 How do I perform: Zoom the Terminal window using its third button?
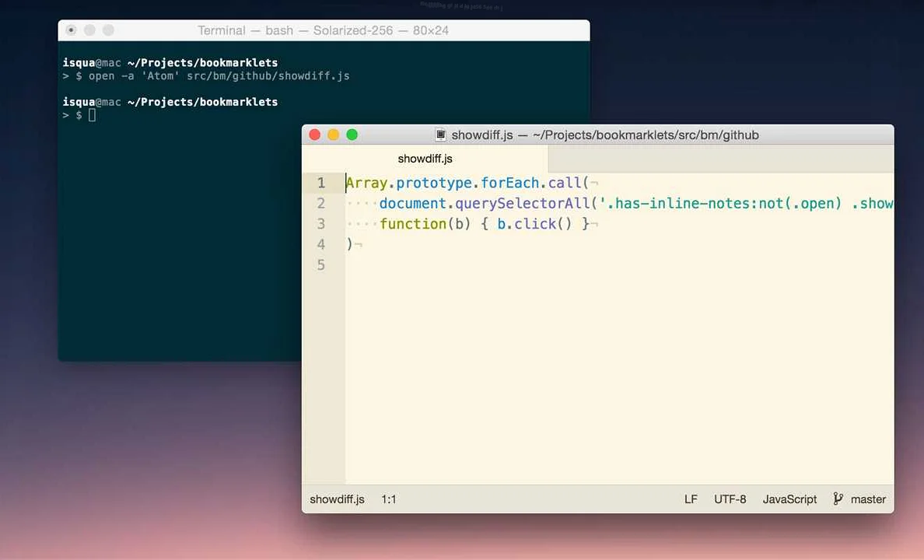point(108,30)
